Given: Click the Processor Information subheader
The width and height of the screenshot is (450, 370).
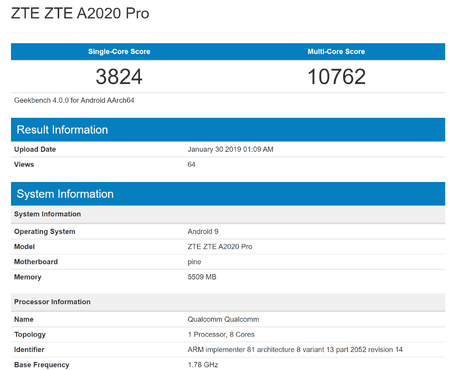Looking at the screenshot, I should pyautogui.click(x=228, y=302).
